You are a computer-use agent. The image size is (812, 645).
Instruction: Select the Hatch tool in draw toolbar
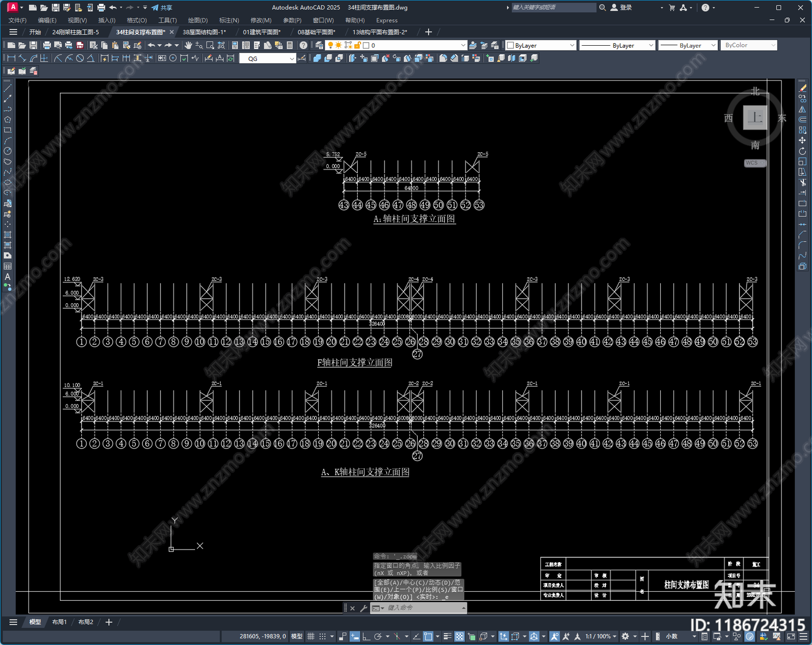(x=8, y=235)
